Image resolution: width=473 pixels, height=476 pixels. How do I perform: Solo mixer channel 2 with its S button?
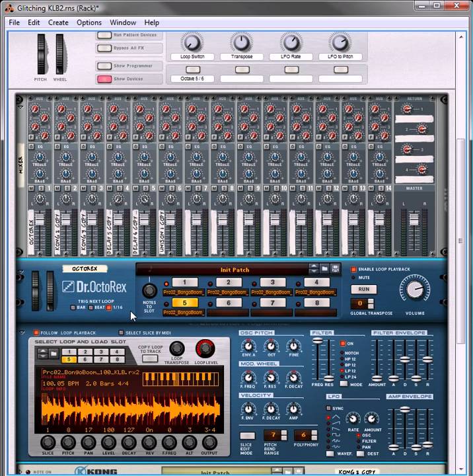(67, 188)
